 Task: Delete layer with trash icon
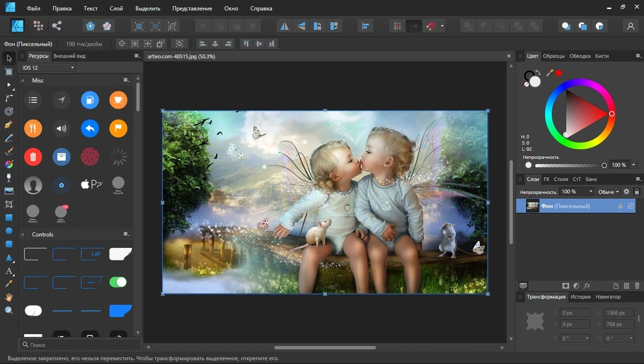pos(637,286)
